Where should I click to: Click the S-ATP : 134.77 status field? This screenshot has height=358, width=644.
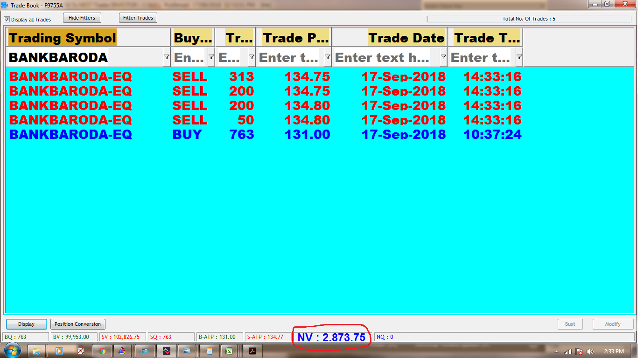click(268, 337)
